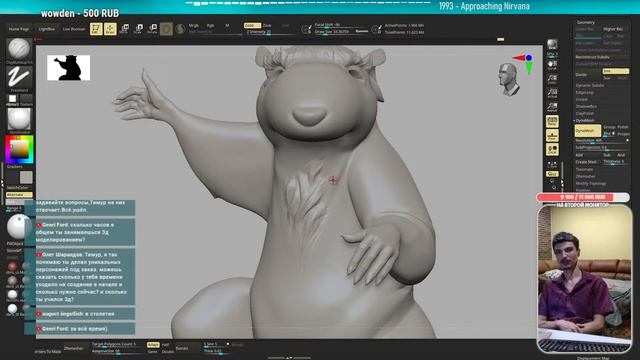The image size is (640, 360).
Task: Collapse the DynaMesh section header
Action: [584, 121]
